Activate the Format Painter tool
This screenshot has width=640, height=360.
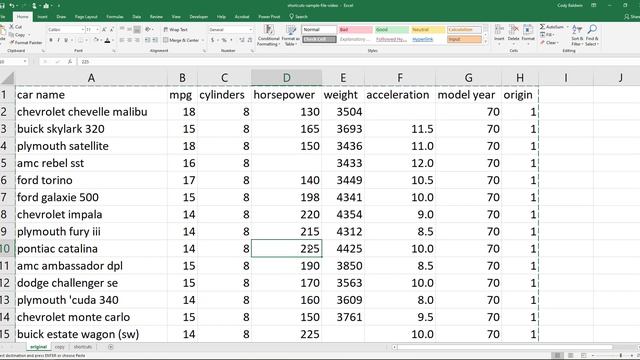26,42
